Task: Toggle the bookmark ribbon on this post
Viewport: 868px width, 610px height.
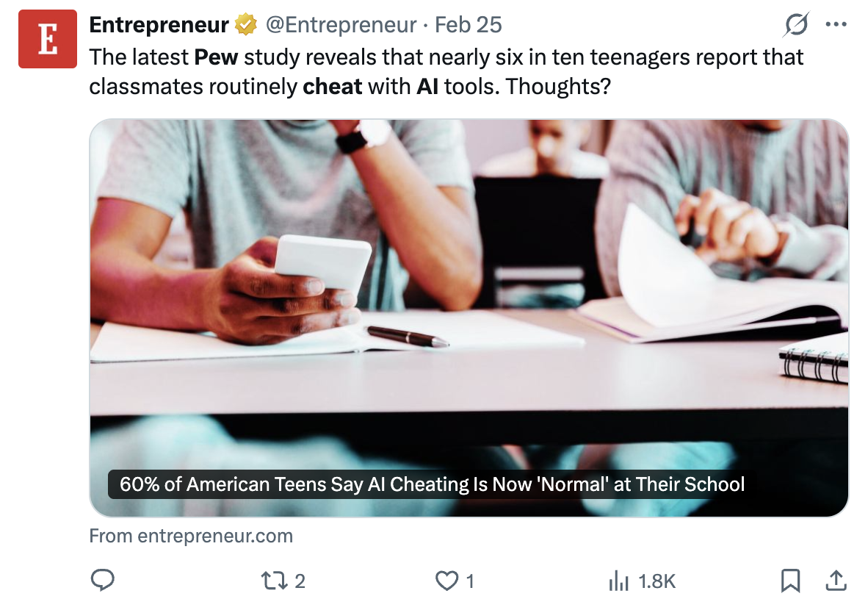Action: (x=791, y=580)
